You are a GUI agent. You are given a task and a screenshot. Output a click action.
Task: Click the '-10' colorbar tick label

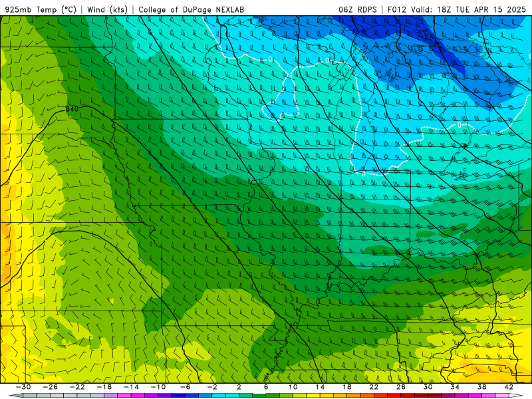158,387
